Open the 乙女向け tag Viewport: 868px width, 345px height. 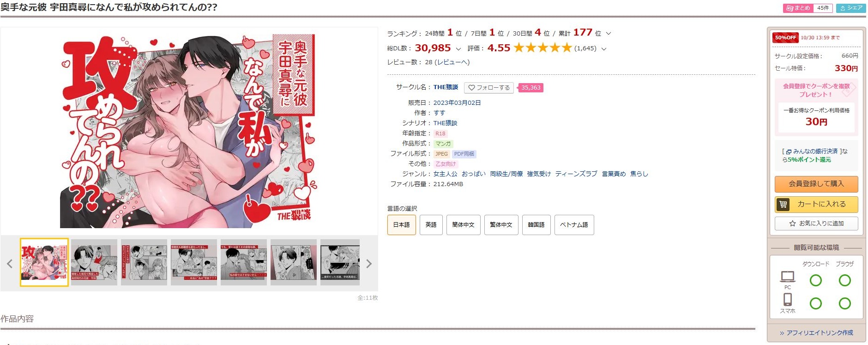tap(446, 164)
